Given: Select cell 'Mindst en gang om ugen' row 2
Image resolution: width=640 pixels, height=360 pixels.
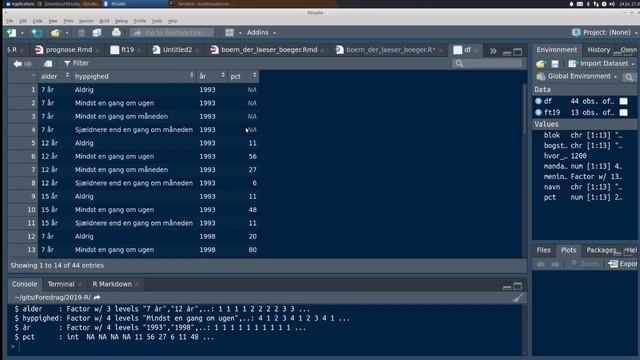Looking at the screenshot, I should pos(114,103).
